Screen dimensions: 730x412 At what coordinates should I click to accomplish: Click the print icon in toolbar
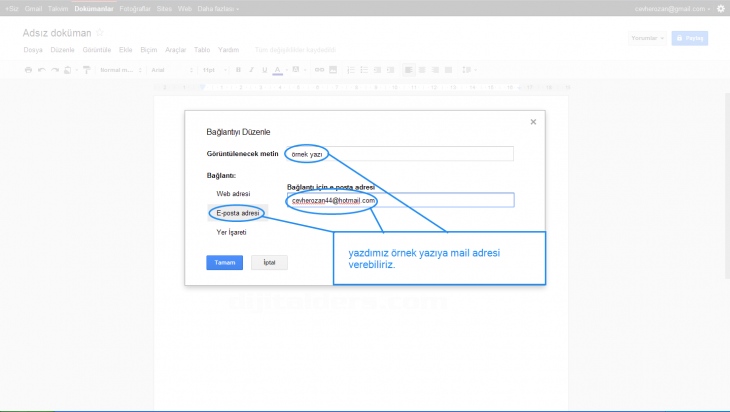tap(28, 70)
